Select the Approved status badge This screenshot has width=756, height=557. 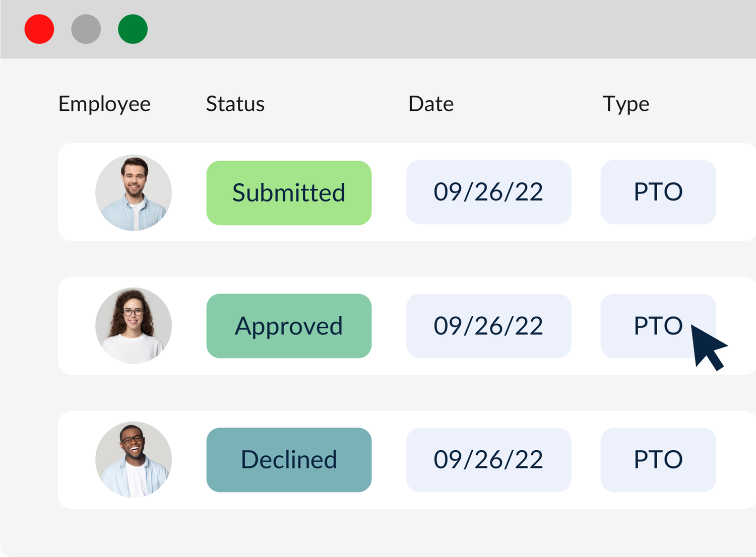pos(289,326)
